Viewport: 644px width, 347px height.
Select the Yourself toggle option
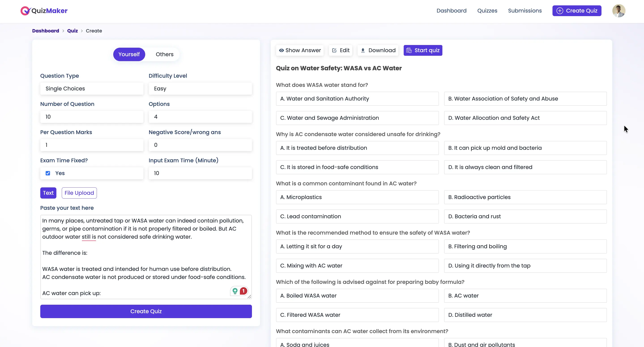point(129,54)
